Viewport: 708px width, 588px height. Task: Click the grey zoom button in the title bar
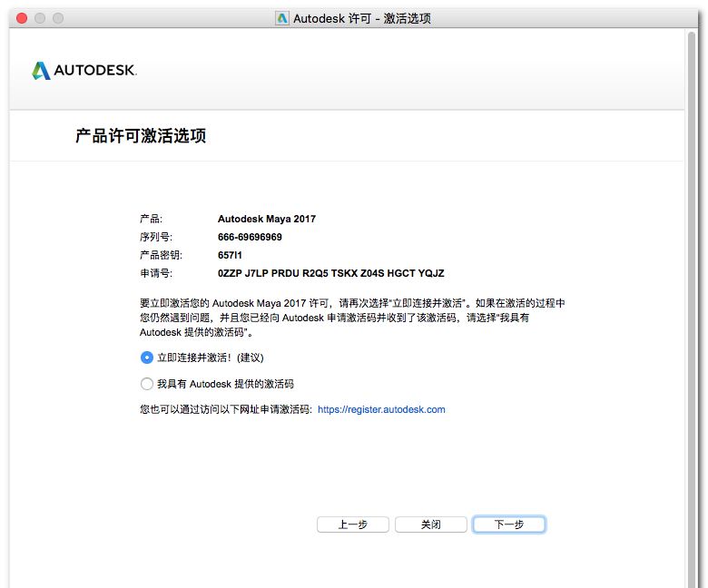click(58, 18)
